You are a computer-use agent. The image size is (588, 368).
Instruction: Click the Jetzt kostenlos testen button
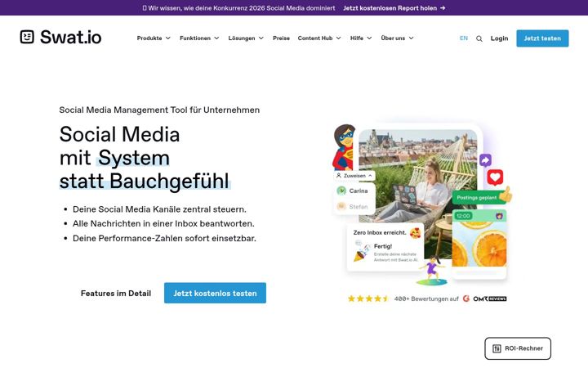pos(215,293)
